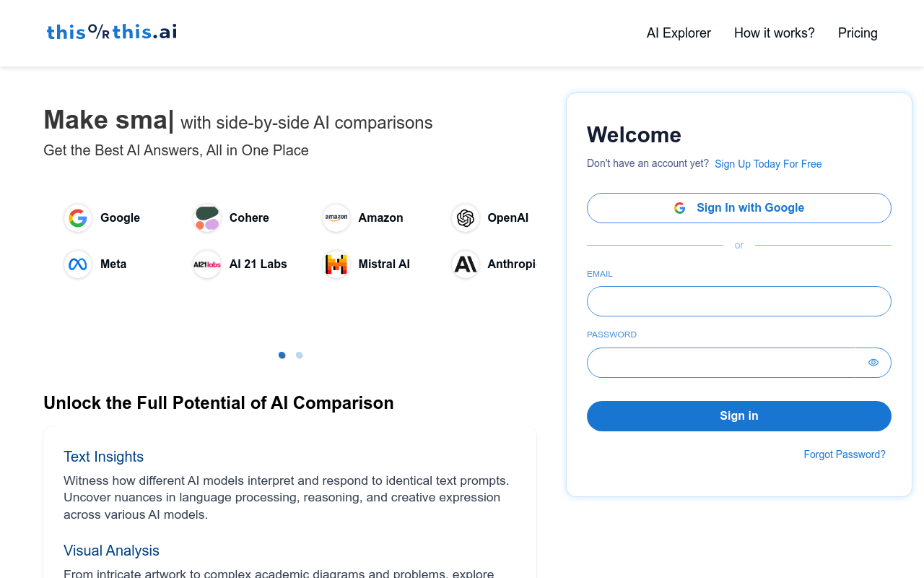Click the Amazon provider icon
This screenshot has width=924, height=578.
[x=336, y=218]
